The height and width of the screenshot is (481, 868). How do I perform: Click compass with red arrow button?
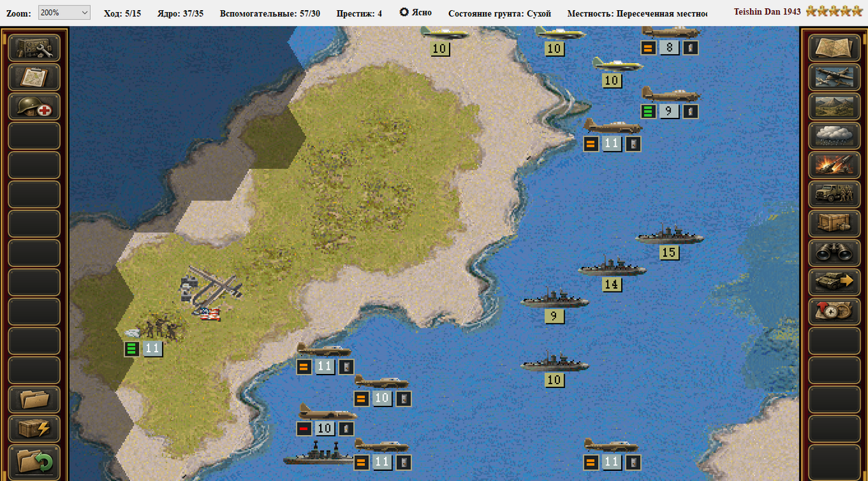(834, 312)
